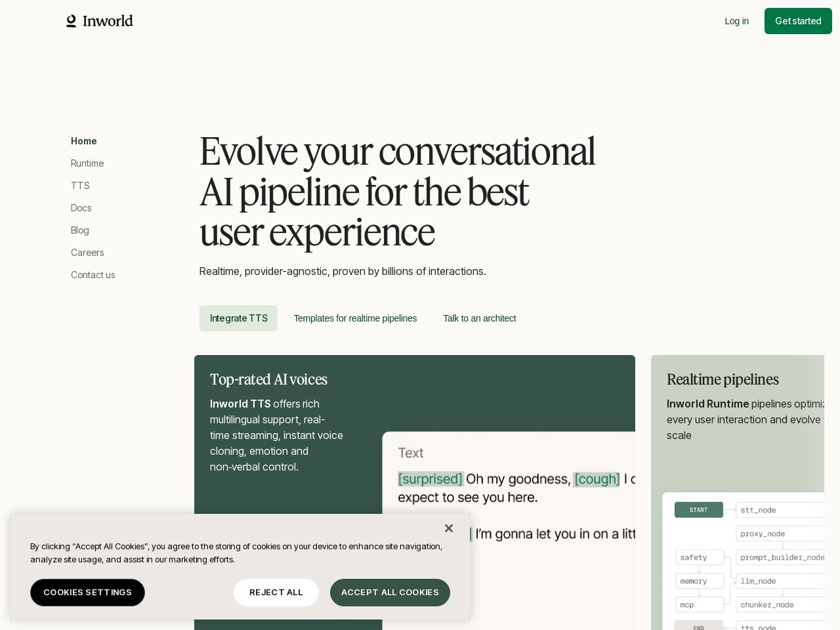Select Contact us in sidebar
840x630 pixels.
pos(93,275)
